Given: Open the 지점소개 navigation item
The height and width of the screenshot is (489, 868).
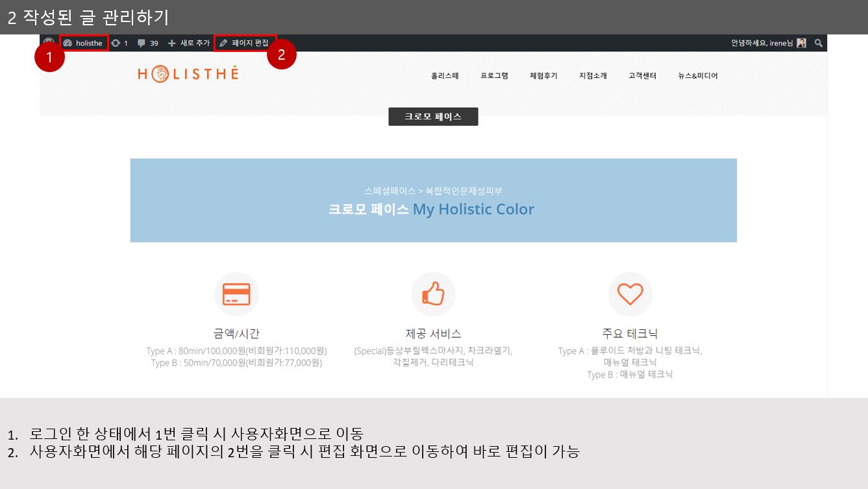Looking at the screenshot, I should tap(593, 76).
